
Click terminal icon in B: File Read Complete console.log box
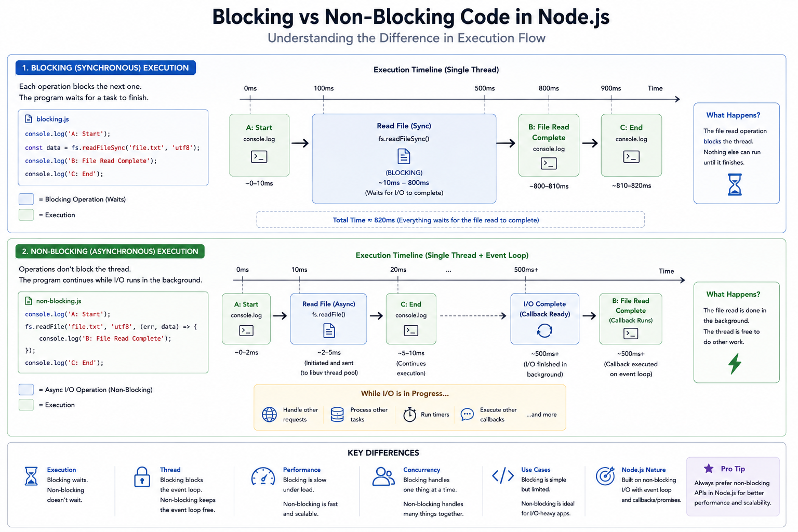tap(549, 164)
